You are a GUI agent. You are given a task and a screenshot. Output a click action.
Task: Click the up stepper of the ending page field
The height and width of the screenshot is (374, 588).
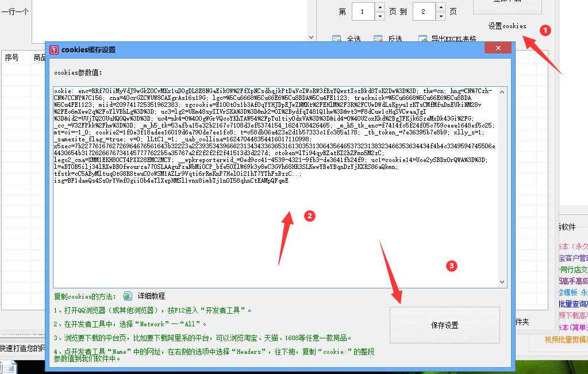440,8
